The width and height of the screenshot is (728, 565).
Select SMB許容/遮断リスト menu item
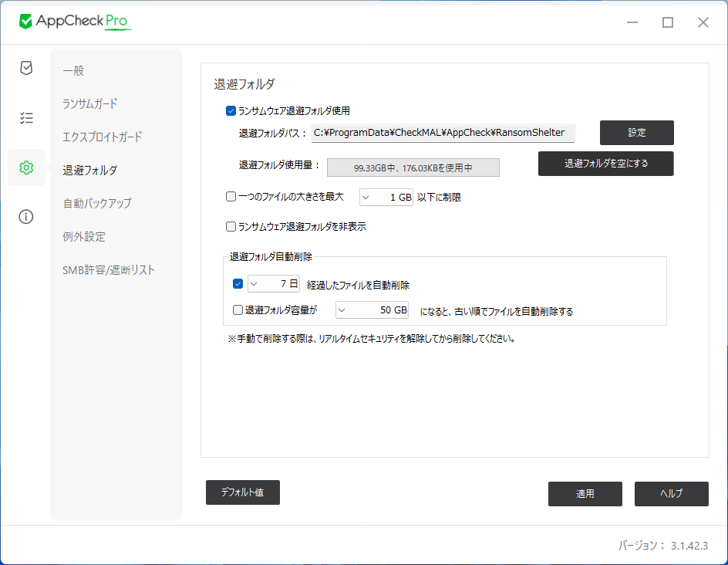point(109,270)
